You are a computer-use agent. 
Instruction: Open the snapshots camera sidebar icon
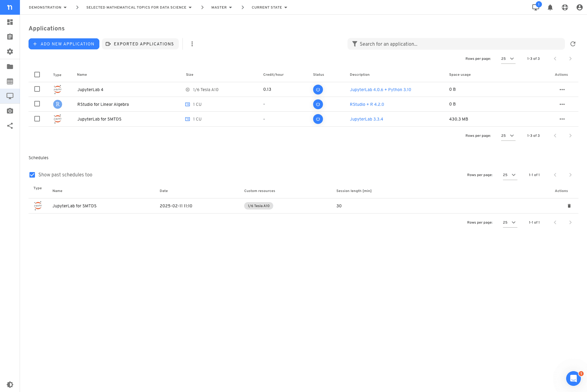pos(10,111)
